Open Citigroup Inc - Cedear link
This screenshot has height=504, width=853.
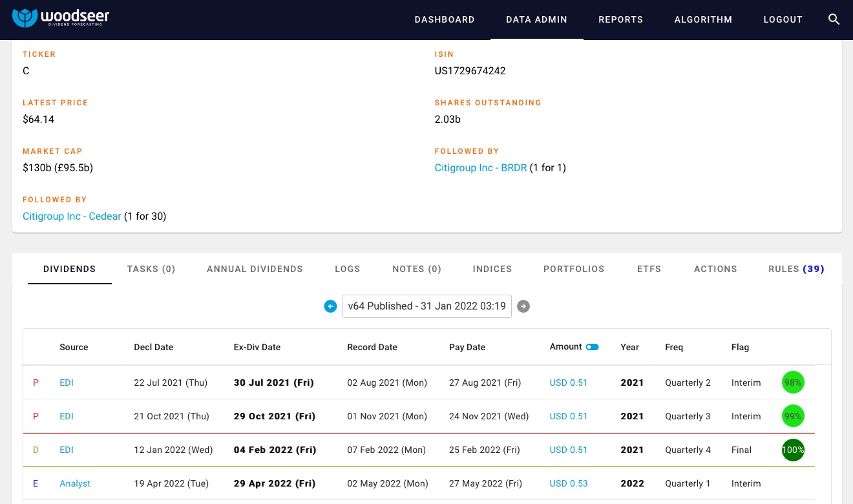tap(72, 216)
